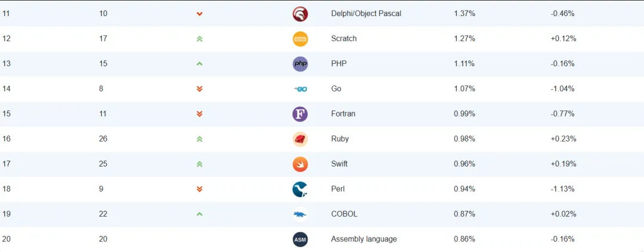Click the Delphi/Object Pascal helmet logo
Image resolution: width=644 pixels, height=252 pixels.
(x=300, y=14)
